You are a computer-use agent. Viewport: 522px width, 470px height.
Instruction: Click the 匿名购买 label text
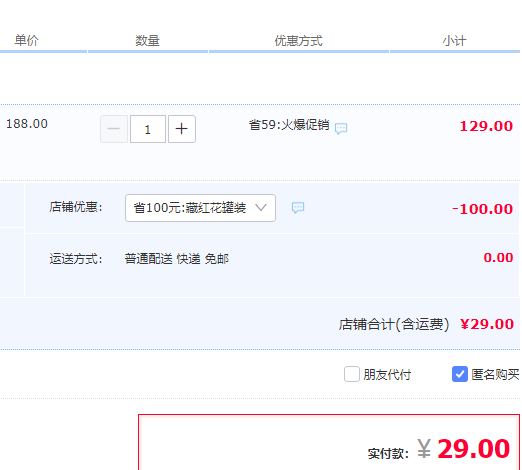click(x=495, y=375)
